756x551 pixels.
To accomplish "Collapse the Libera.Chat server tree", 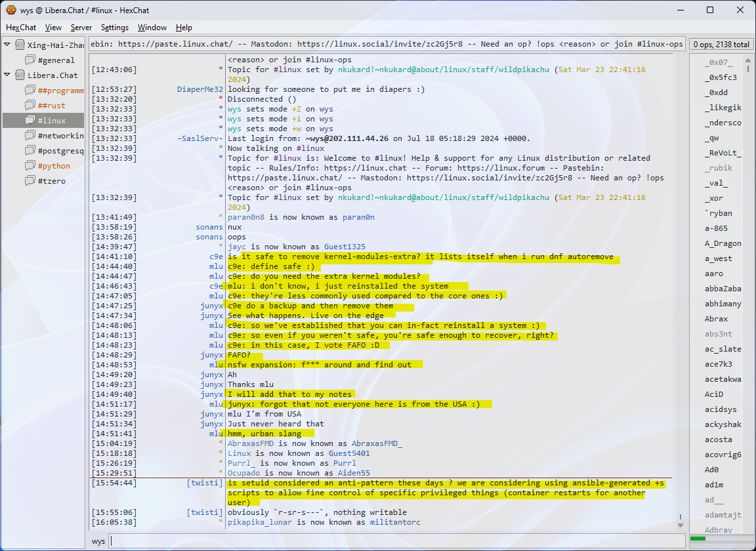I will (7, 75).
